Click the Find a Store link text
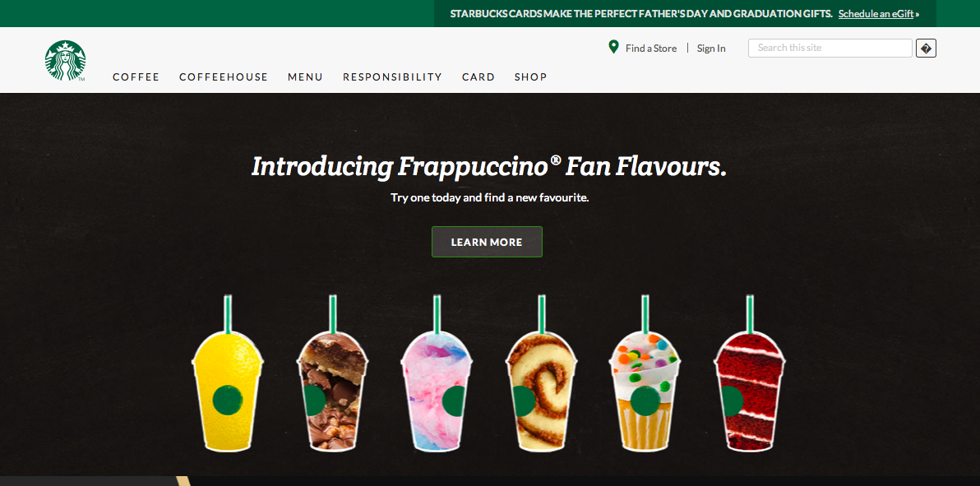Viewport: 980px width, 486px height. pyautogui.click(x=651, y=49)
